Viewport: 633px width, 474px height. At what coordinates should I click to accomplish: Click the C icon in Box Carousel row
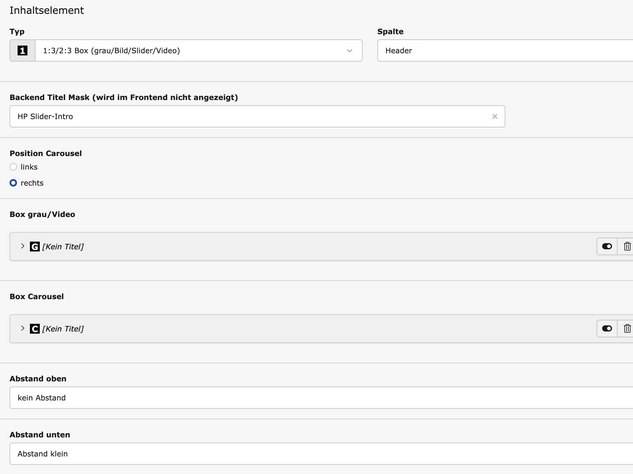[35, 329]
